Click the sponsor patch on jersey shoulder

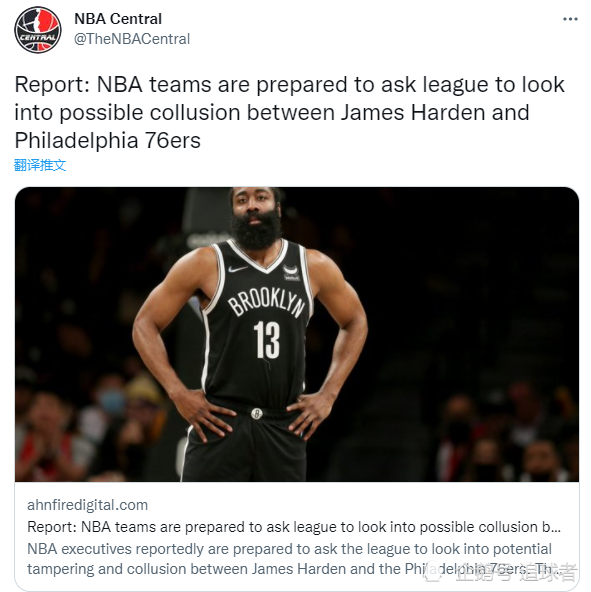[x=291, y=273]
